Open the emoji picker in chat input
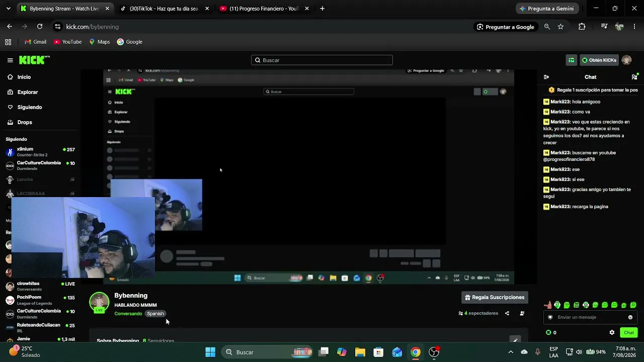644x362 pixels. pos(630,317)
